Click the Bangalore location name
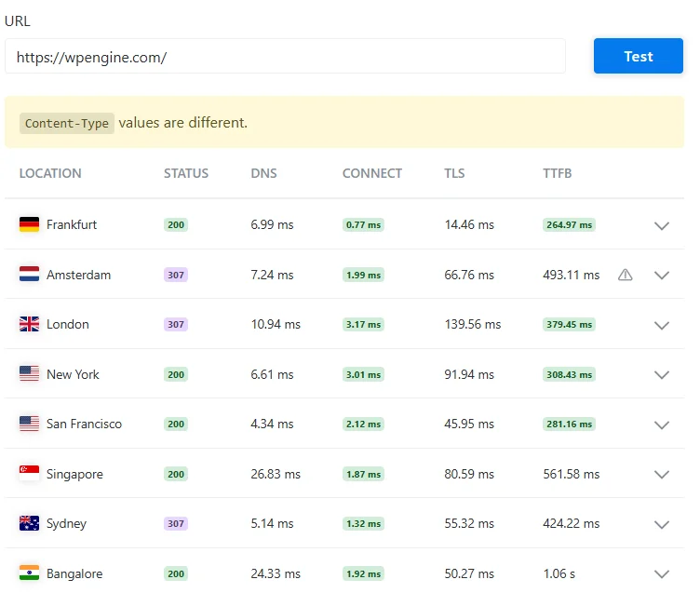 click(x=74, y=573)
